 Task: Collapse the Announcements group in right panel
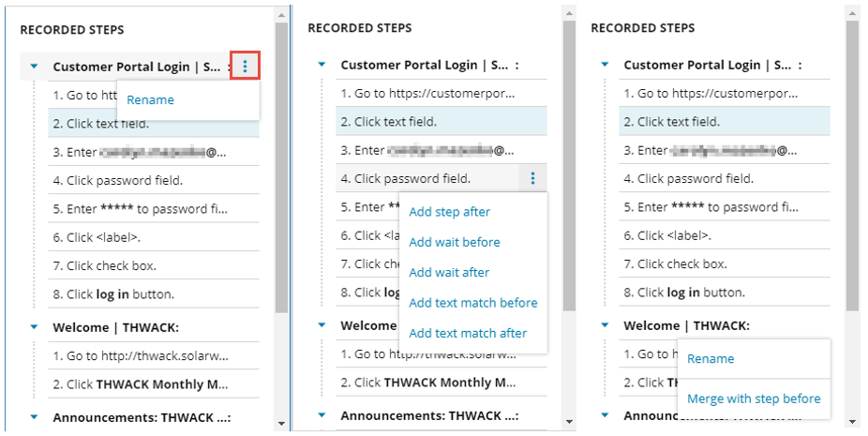coord(605,415)
